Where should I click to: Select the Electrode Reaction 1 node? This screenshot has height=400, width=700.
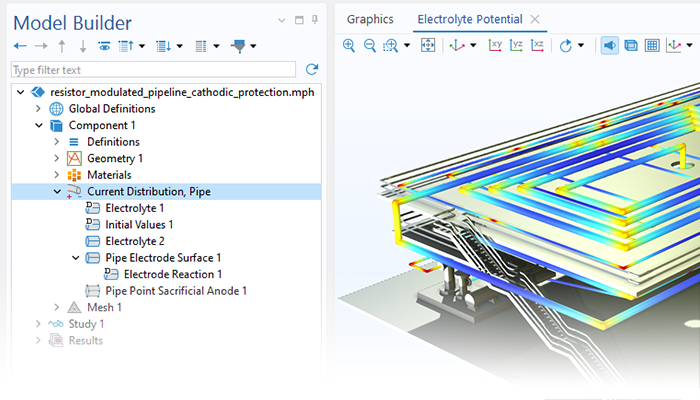tap(172, 274)
